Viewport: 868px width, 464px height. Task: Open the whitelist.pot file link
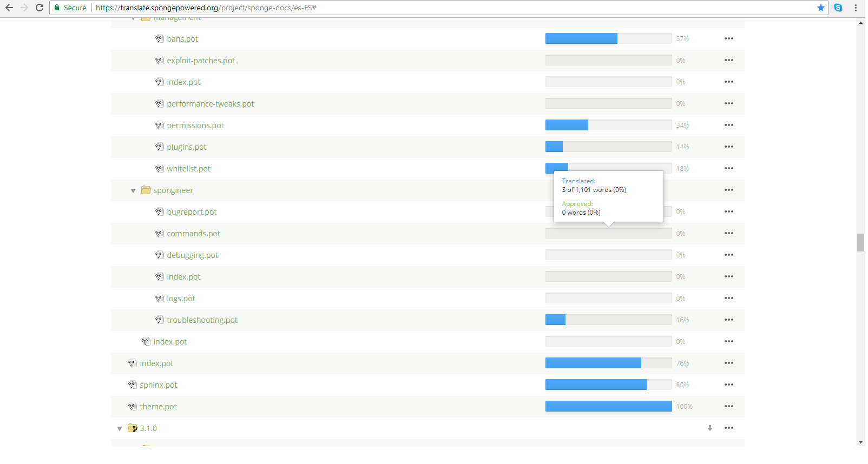tap(188, 169)
